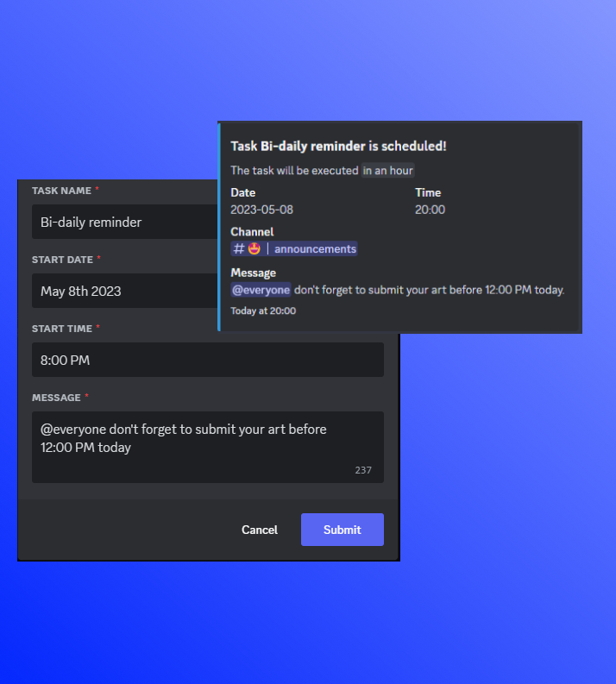Click the @everyone mention in embed
This screenshot has height=684, width=616.
tap(261, 290)
